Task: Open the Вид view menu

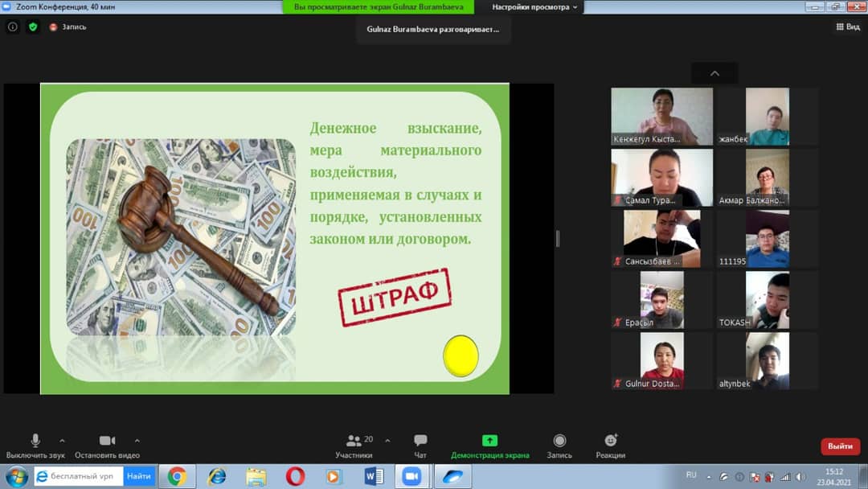Action: 848,27
